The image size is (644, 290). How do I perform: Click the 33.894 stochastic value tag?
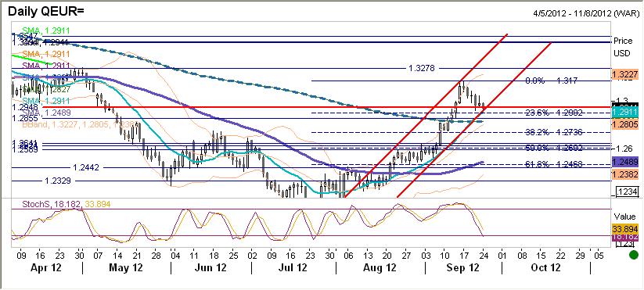[x=624, y=229]
